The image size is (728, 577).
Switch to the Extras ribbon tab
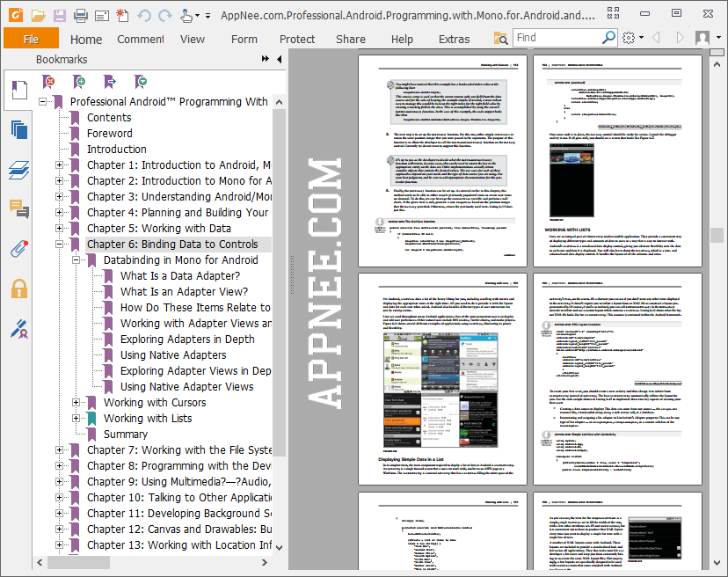tap(454, 40)
